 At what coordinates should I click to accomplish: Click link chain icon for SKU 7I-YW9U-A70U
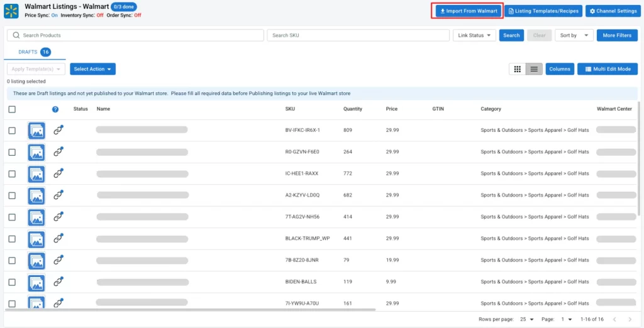(x=58, y=303)
